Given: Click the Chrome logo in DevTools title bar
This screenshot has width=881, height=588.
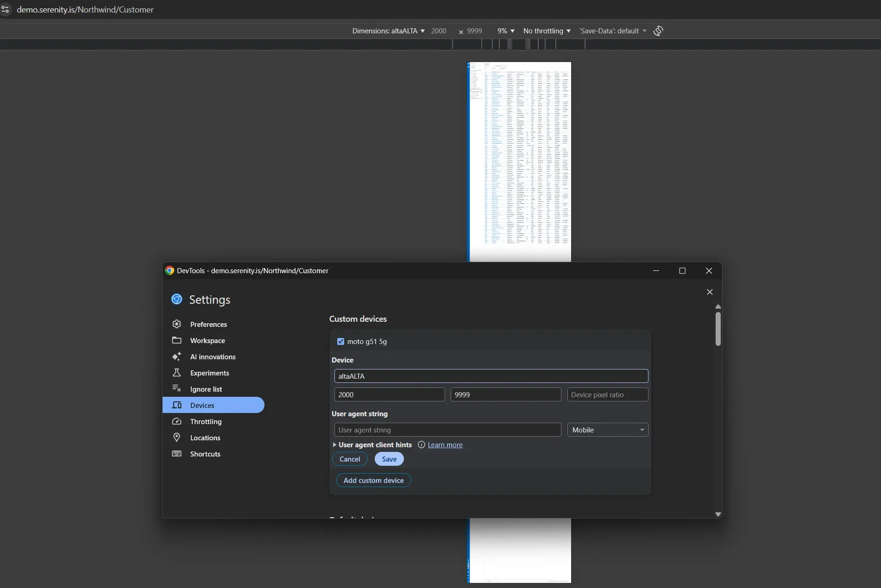Looking at the screenshot, I should 170,271.
